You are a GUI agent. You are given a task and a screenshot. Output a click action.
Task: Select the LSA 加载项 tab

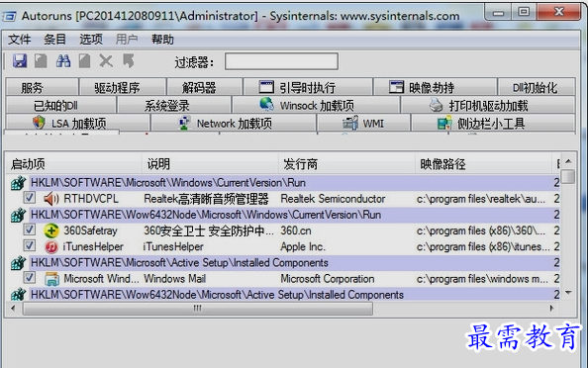pyautogui.click(x=78, y=123)
